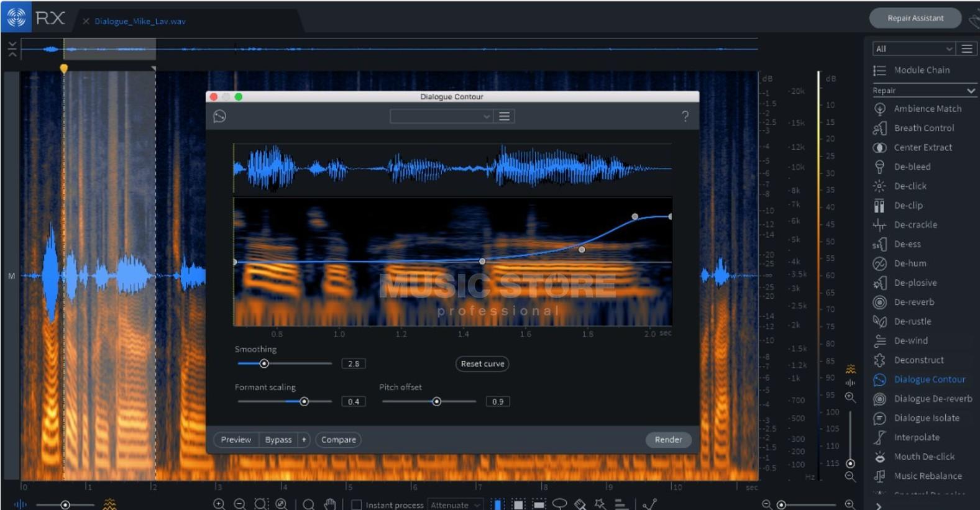Toggle the frequency selection tool

(539, 504)
